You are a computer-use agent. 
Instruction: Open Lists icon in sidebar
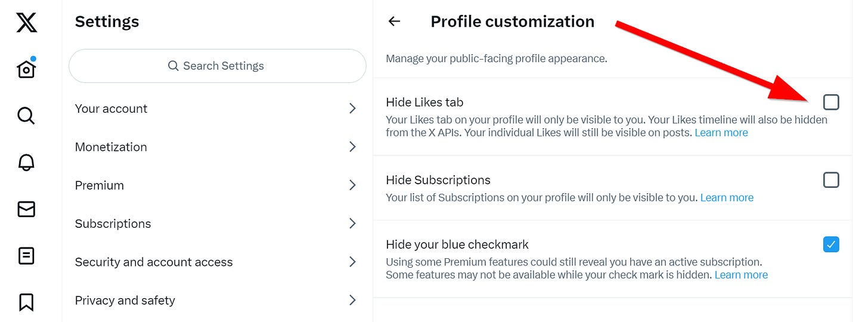coord(26,256)
